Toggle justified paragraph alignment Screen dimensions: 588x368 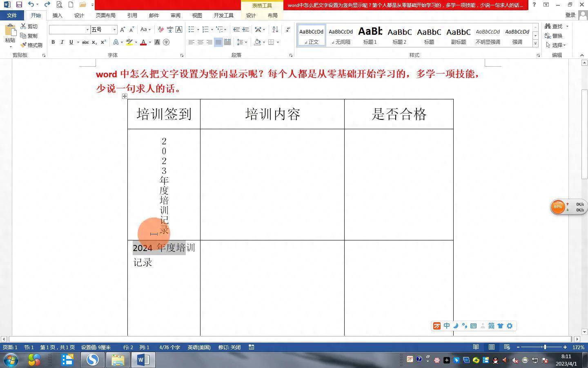(218, 42)
